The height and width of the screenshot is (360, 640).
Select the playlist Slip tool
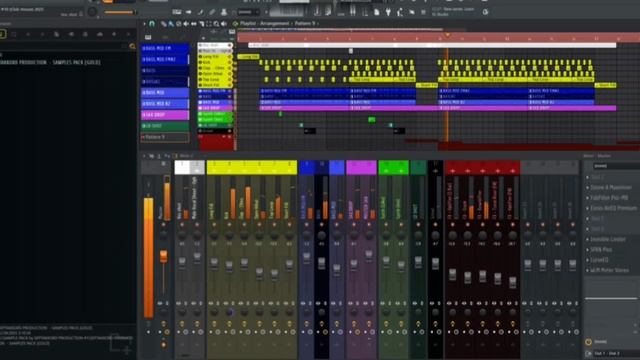tap(193, 24)
